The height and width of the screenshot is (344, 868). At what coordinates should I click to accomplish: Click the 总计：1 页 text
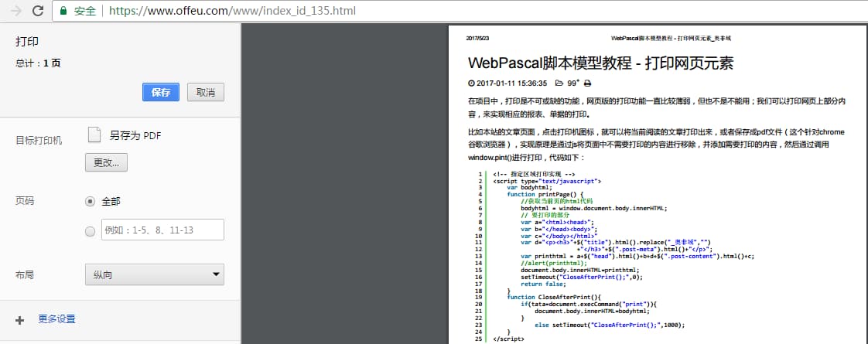(38, 63)
